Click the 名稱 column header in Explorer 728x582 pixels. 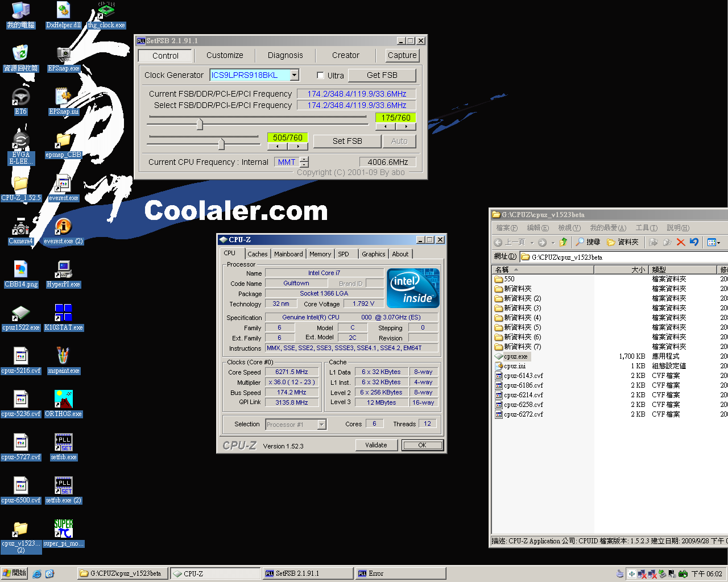pyautogui.click(x=543, y=269)
